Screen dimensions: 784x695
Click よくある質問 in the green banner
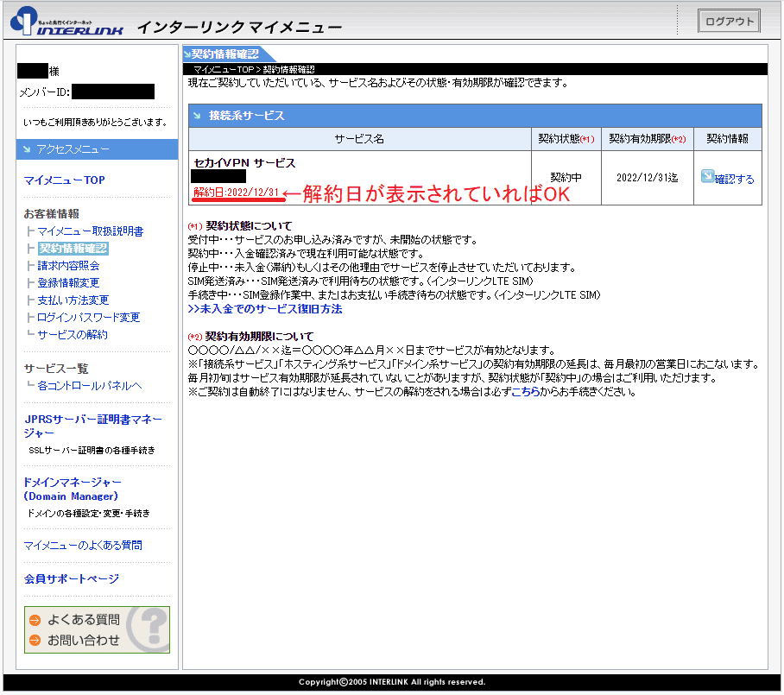[x=84, y=620]
